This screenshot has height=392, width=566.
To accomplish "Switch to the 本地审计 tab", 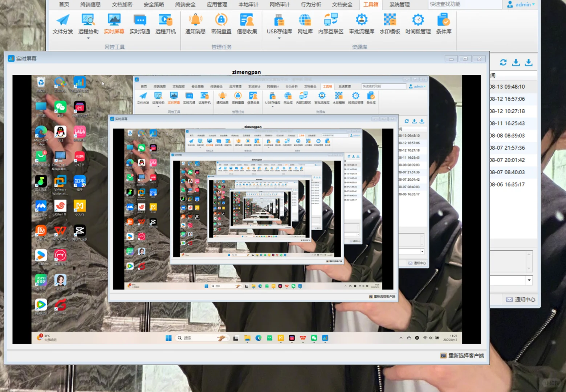I will coord(248,4).
